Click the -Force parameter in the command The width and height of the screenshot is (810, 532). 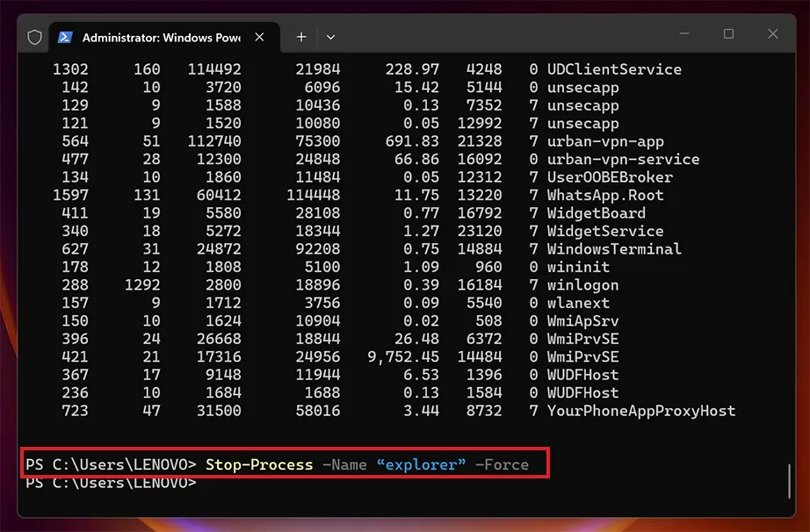(503, 464)
